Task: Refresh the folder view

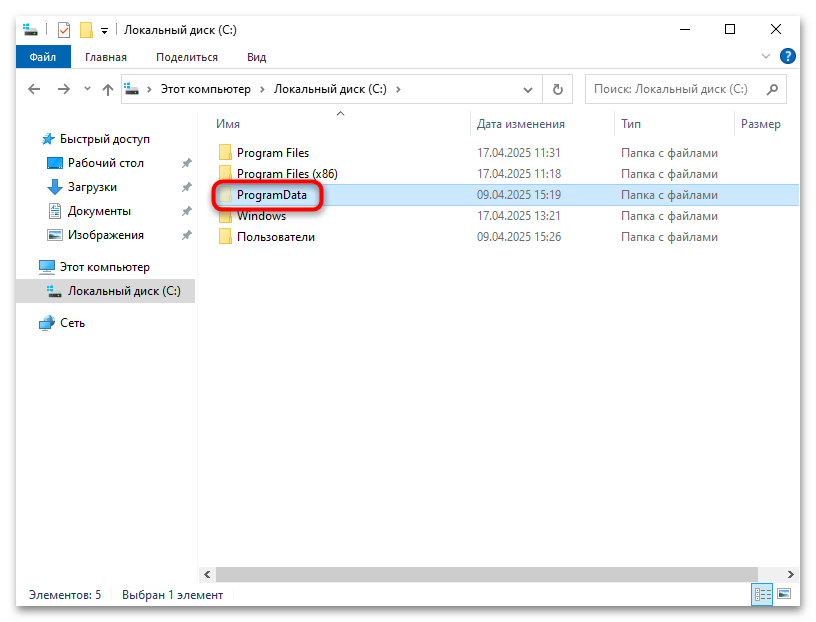Action: tap(558, 90)
